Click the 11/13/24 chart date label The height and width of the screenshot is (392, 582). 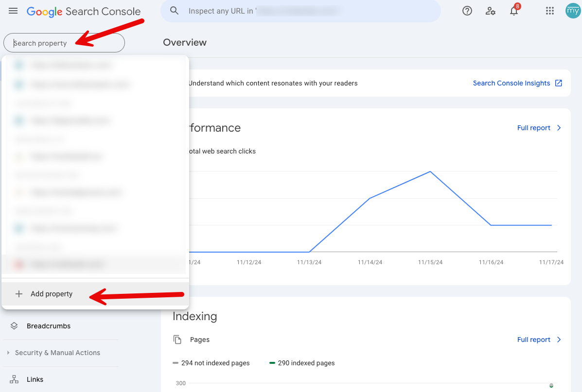coord(309,262)
